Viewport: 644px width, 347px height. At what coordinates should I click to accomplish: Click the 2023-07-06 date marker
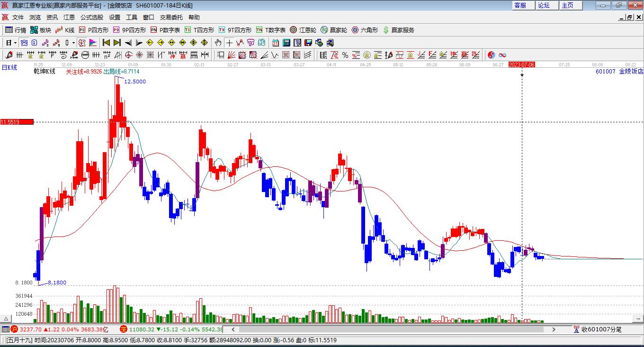[x=522, y=64]
